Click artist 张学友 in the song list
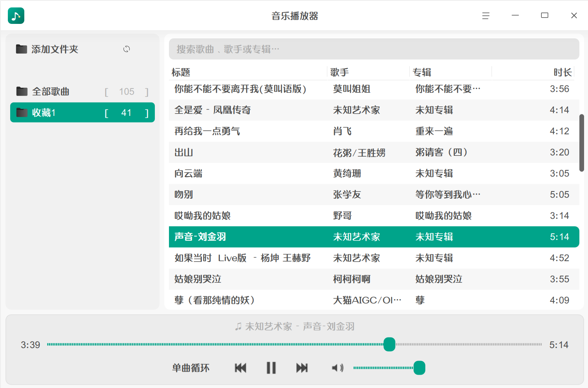This screenshot has width=588, height=388. point(347,195)
